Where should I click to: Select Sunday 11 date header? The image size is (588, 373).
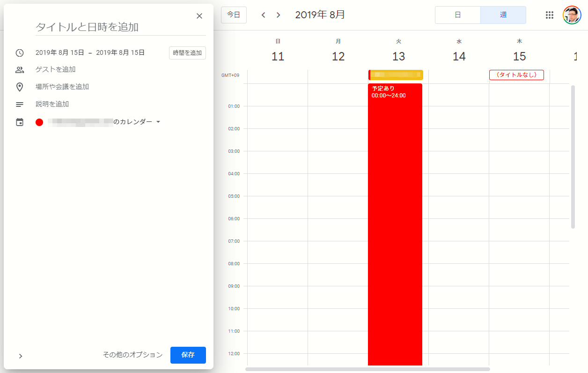[x=278, y=56]
